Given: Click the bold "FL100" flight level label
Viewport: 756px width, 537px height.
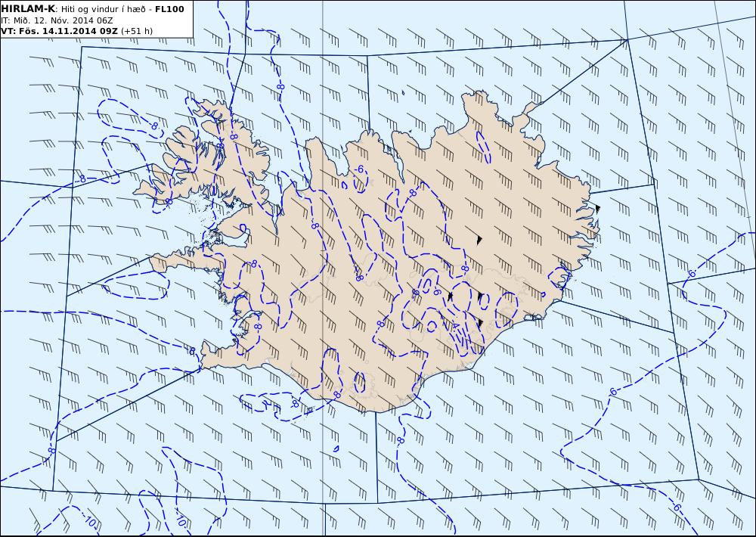Looking at the screenshot, I should click(x=169, y=9).
